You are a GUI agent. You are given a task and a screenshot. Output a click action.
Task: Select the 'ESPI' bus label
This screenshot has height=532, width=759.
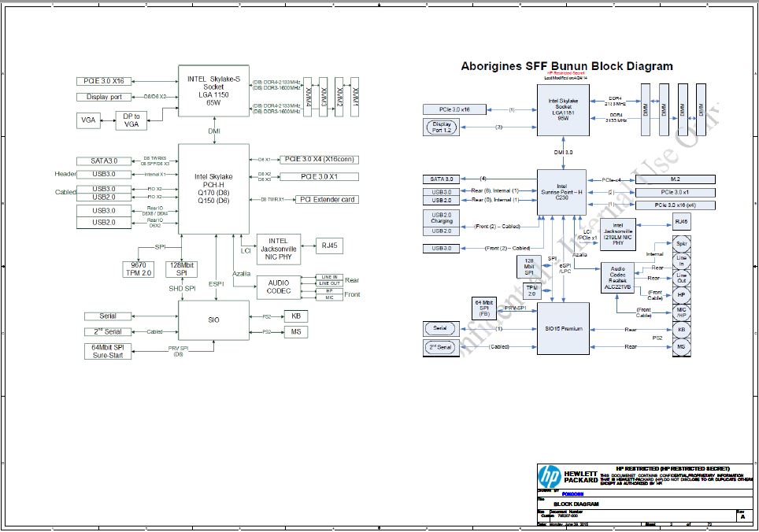pyautogui.click(x=216, y=284)
